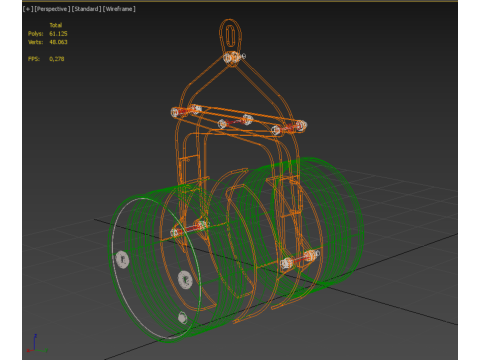Select the lower-left clamp arm bolt
The image size is (480, 360).
coord(189,229)
